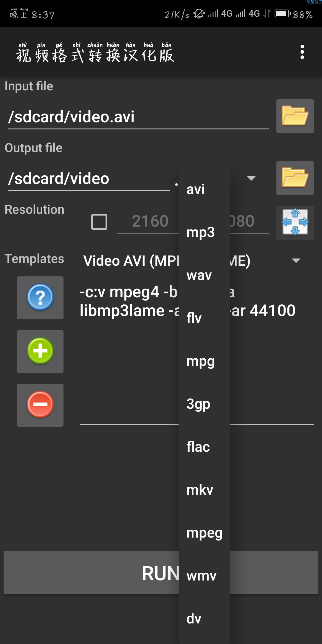Open the input file folder browser

[x=295, y=116]
